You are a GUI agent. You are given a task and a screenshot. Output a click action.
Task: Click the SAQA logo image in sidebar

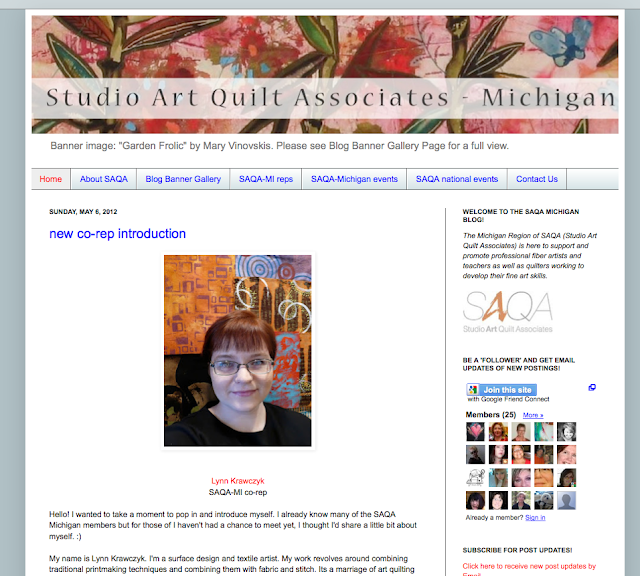508,311
